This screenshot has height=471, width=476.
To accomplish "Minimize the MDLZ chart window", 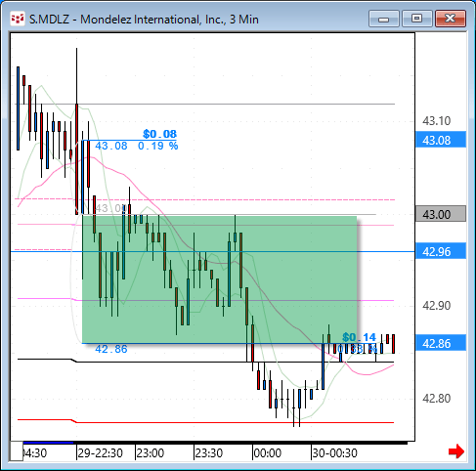I will coord(384,19).
